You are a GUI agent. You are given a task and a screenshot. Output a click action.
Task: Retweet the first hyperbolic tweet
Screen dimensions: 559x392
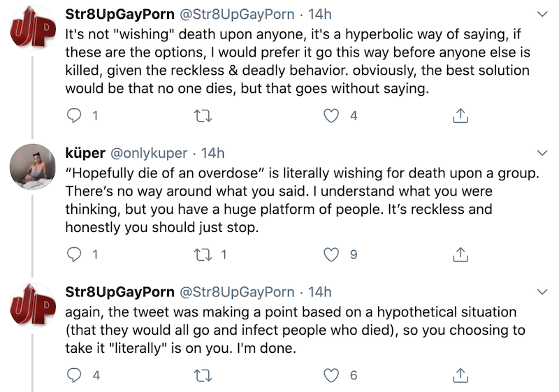click(x=203, y=116)
